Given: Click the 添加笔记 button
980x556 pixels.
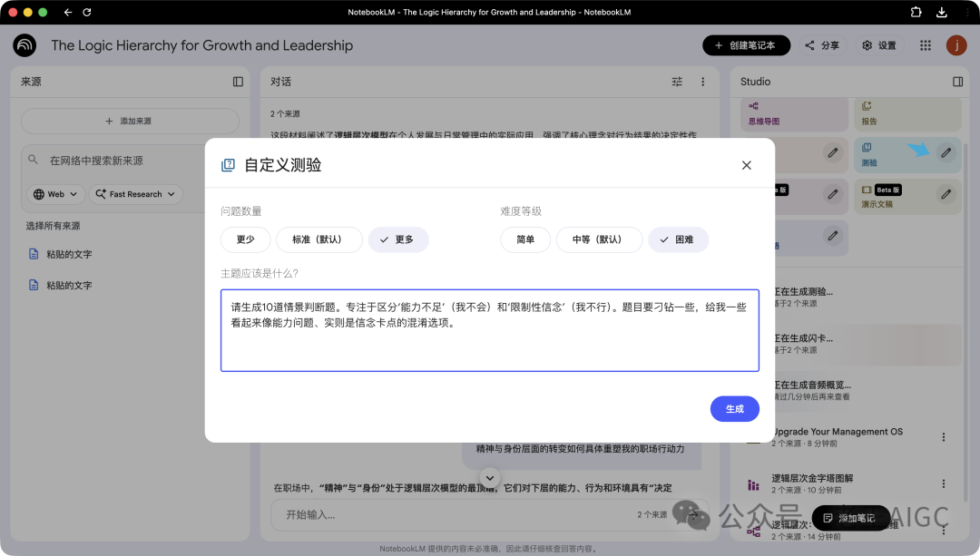Looking at the screenshot, I should [x=850, y=518].
